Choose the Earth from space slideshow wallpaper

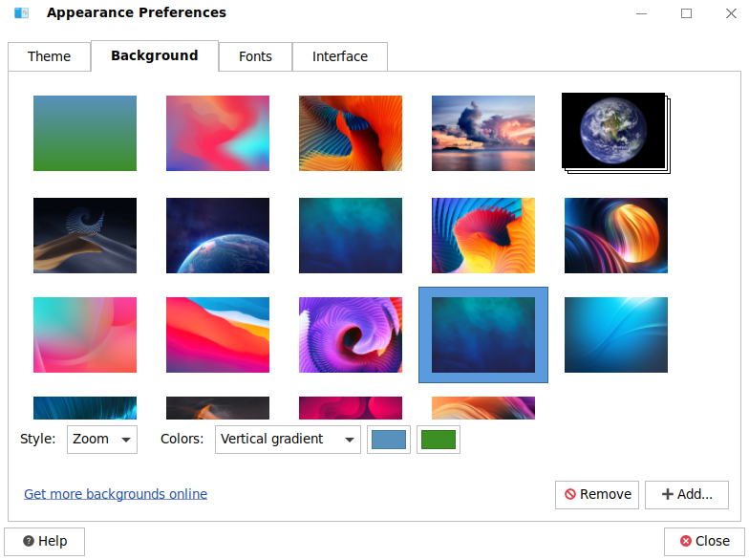(613, 131)
